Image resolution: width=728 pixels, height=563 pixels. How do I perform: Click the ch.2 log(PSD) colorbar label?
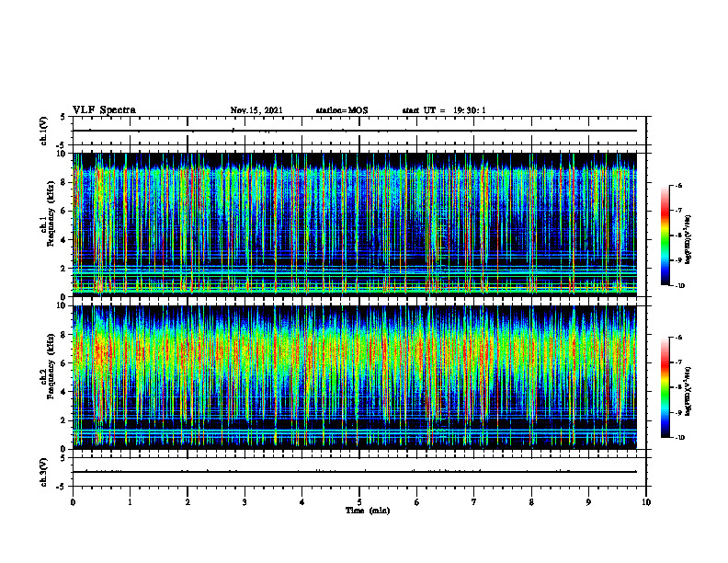coord(689,391)
